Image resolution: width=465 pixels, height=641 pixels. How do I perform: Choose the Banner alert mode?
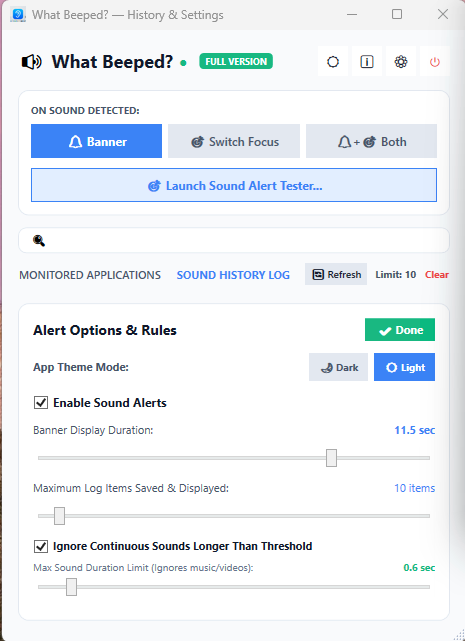tap(97, 141)
